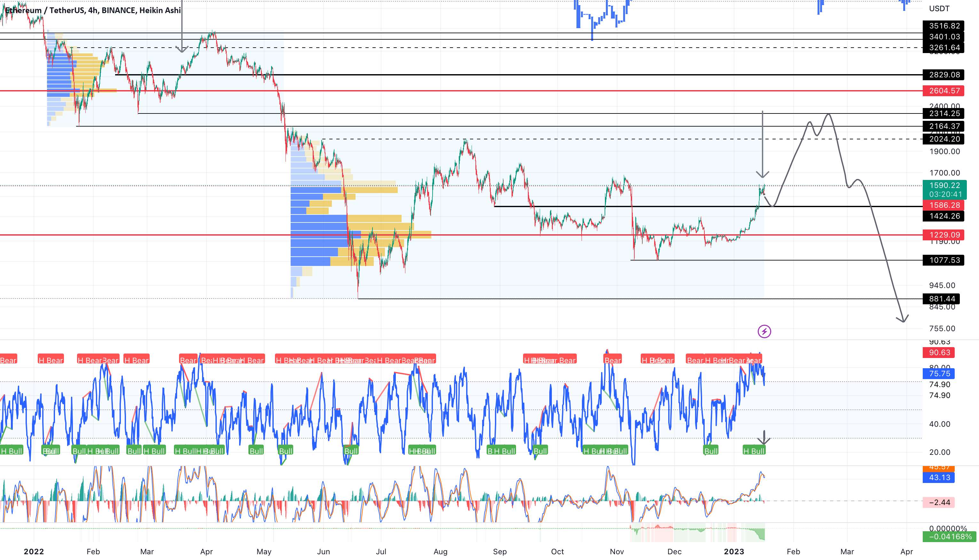Screen dimensions: 979x560
Task: Select the 881.44 price label
Action: coord(941,299)
